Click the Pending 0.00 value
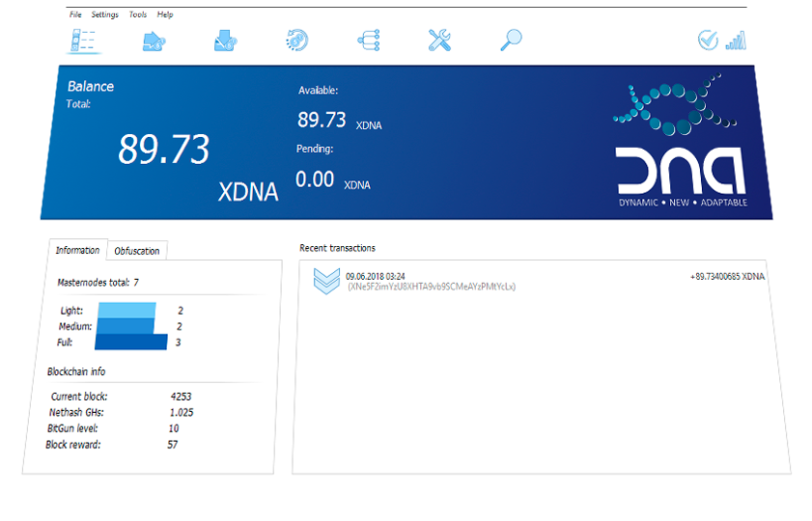The height and width of the screenshot is (521, 812). [315, 179]
